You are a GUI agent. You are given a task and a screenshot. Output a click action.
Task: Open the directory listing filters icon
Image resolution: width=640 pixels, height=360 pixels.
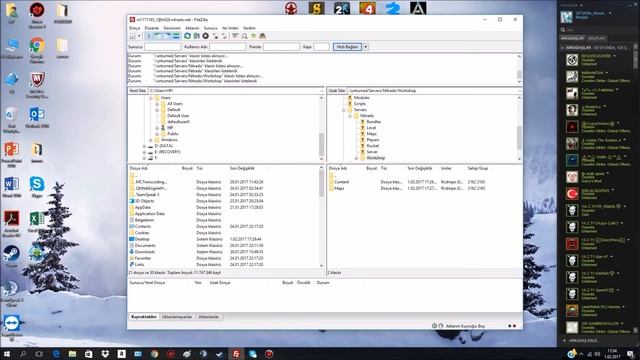pyautogui.click(x=235, y=36)
